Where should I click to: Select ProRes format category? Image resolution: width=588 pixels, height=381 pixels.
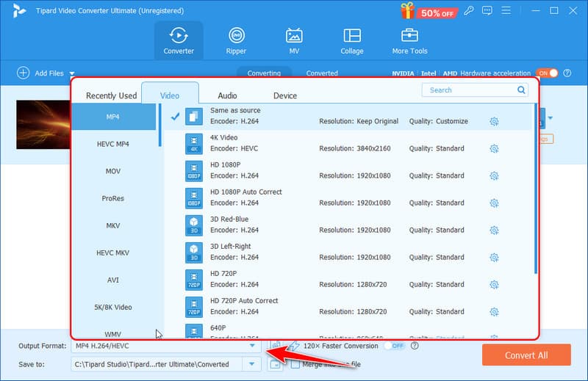[114, 198]
